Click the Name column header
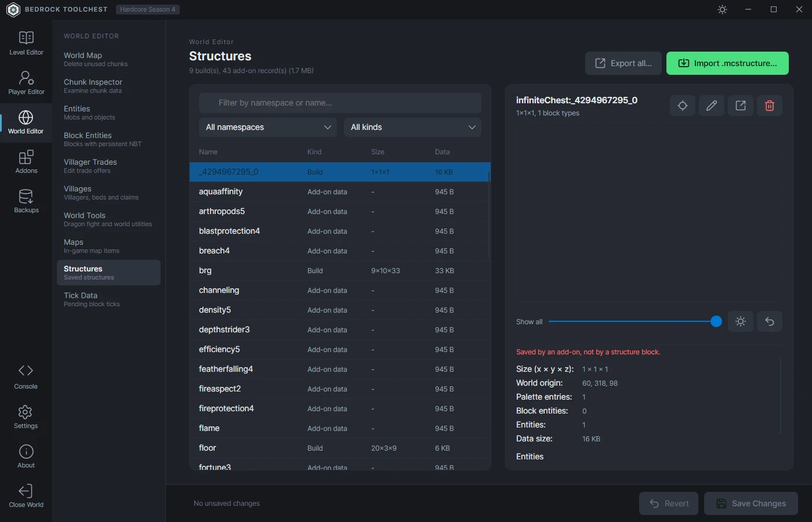 pos(208,152)
